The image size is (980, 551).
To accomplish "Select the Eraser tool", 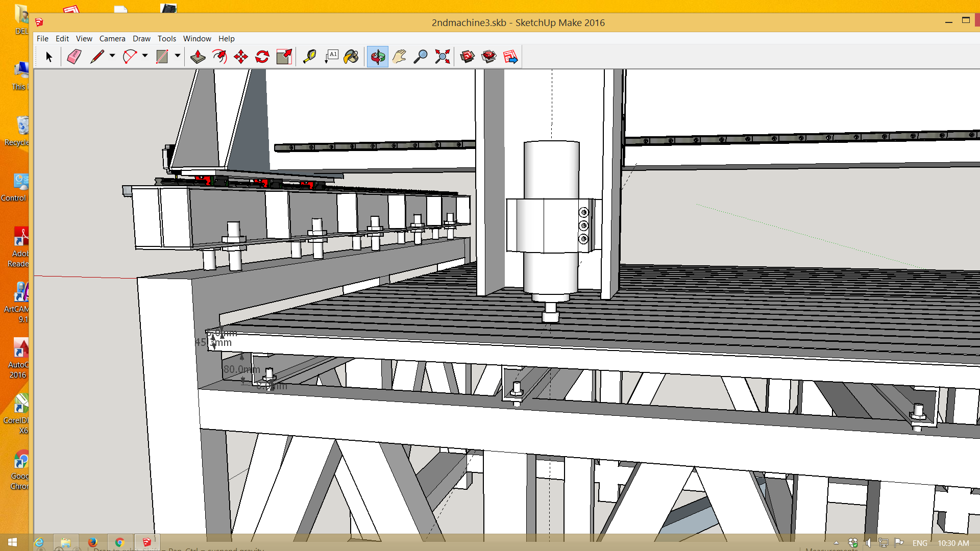I will [74, 57].
